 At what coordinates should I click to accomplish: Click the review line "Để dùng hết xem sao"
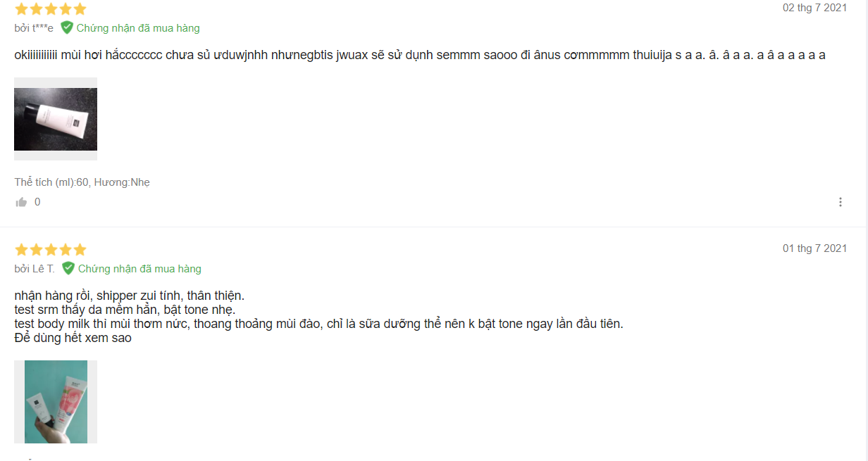coord(73,338)
